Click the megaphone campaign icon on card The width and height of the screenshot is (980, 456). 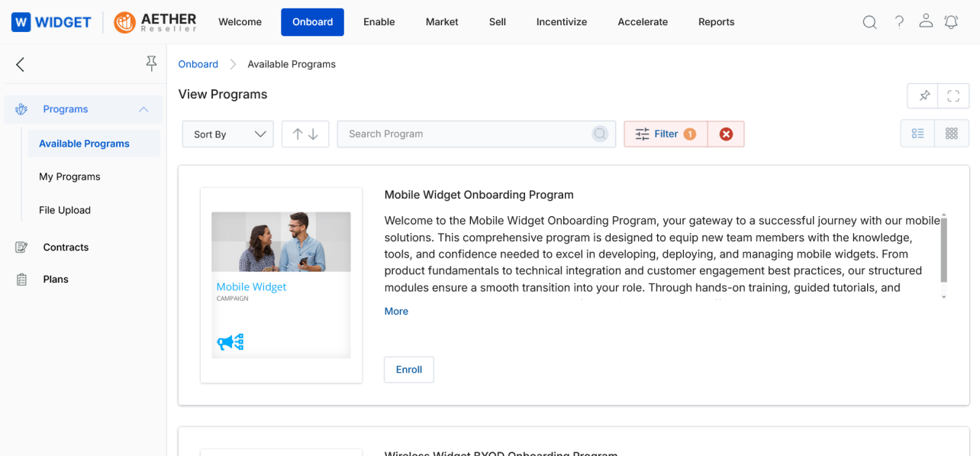coord(230,341)
